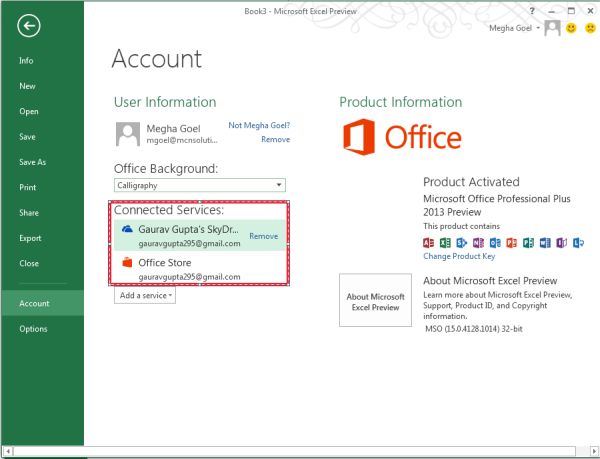Click the SharePoint Workspace product icon
The width and height of the screenshot is (600, 459).
(x=462, y=243)
